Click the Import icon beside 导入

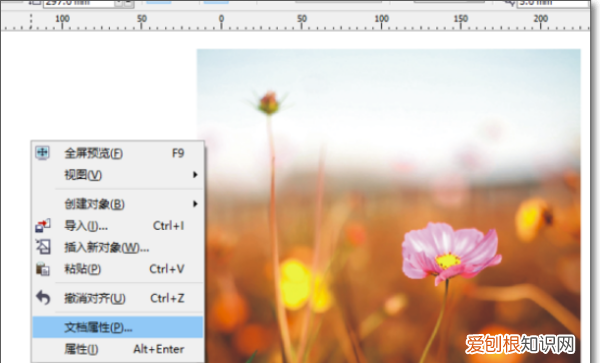(x=43, y=226)
